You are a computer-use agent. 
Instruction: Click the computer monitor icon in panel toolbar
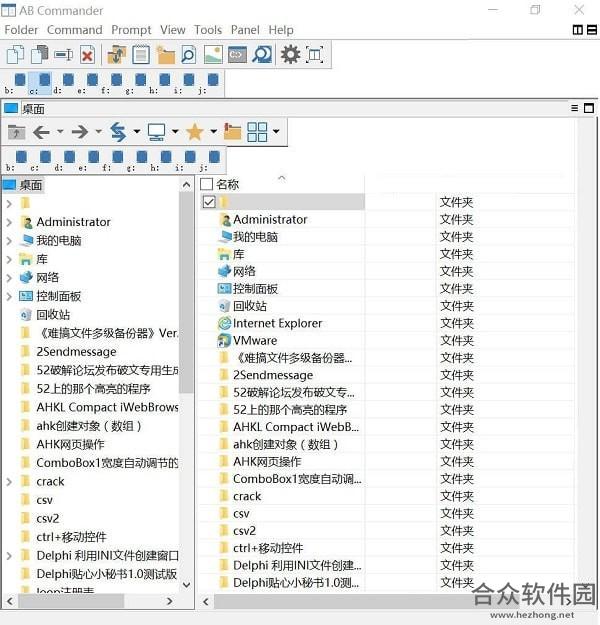coord(156,132)
